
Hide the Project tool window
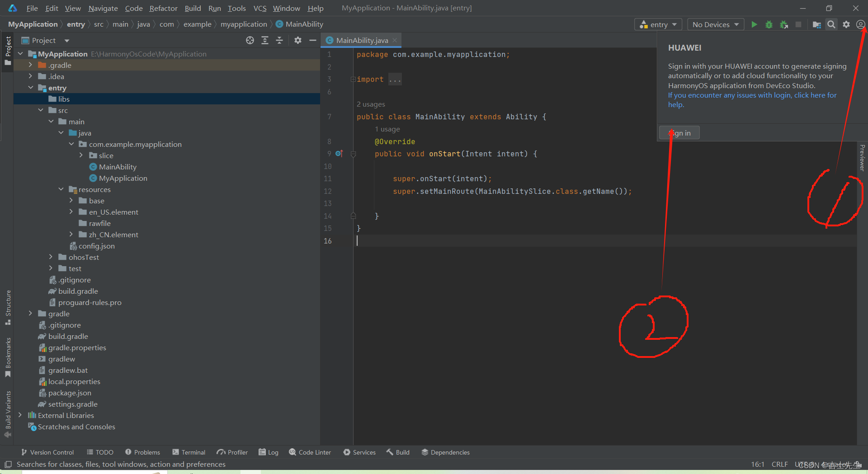coord(312,40)
